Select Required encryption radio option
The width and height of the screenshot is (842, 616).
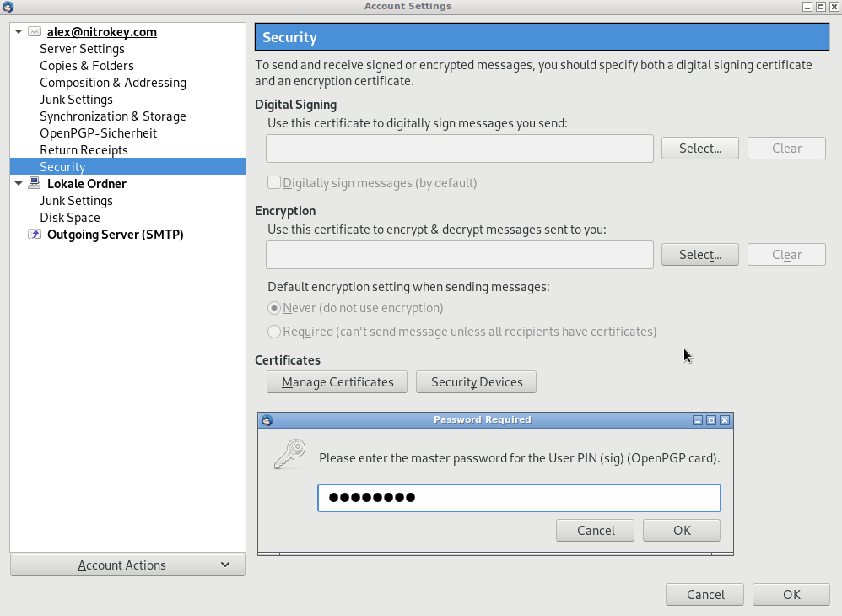(x=274, y=332)
